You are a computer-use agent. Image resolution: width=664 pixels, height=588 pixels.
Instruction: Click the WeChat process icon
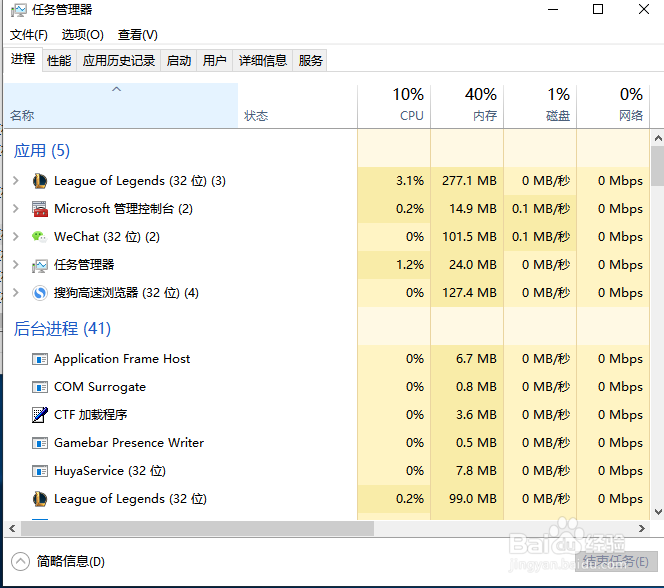tap(39, 237)
